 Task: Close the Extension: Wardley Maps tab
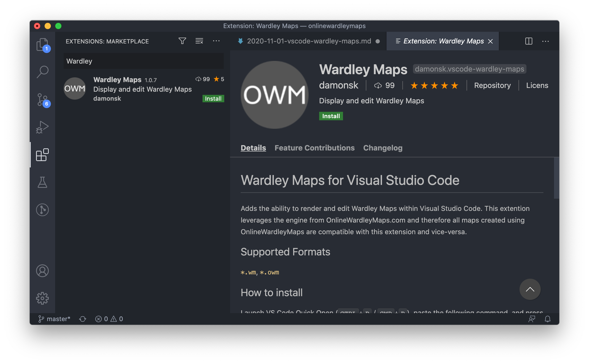(490, 41)
